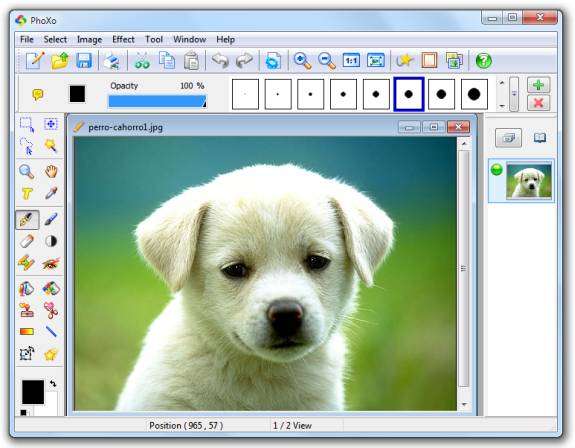The width and height of the screenshot is (575, 448).
Task: Choose the largest brush size preset
Action: click(474, 94)
